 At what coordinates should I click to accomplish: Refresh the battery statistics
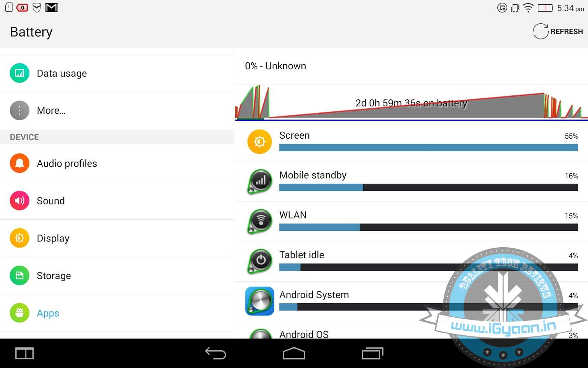pos(558,32)
